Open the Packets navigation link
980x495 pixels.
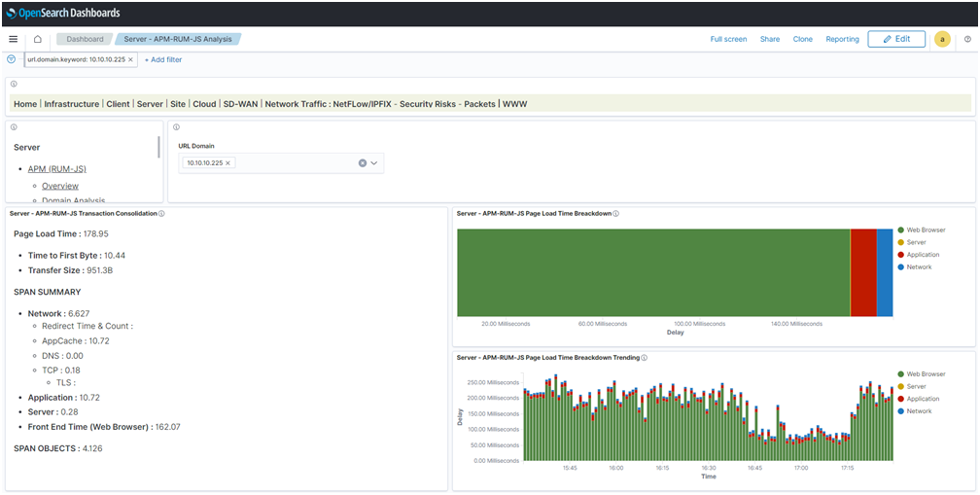(480, 104)
